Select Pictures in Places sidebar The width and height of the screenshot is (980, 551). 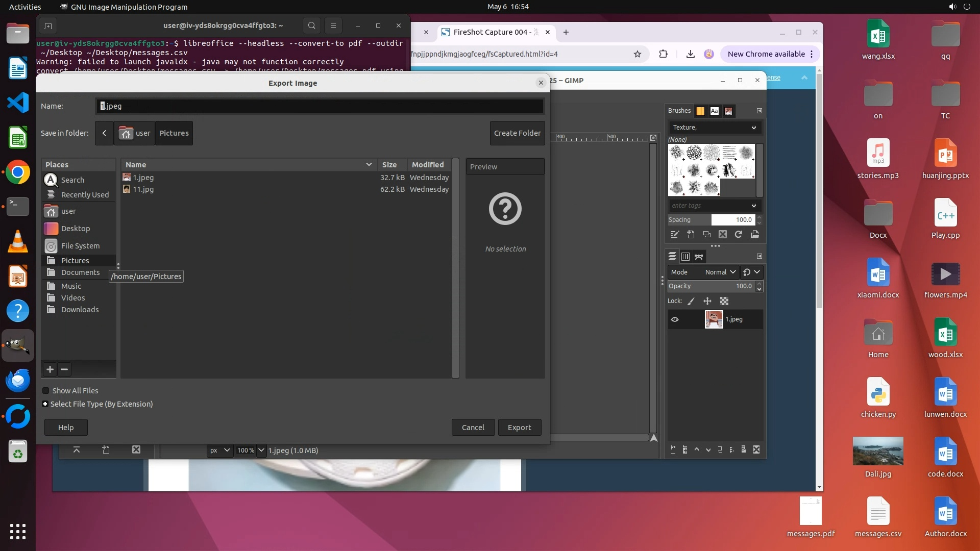coord(75,261)
